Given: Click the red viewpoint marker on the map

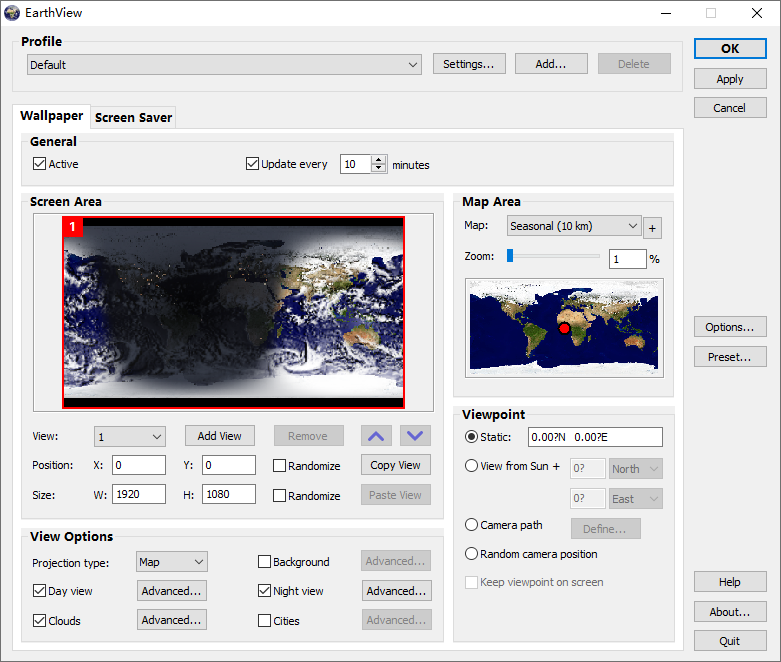Looking at the screenshot, I should (563, 328).
